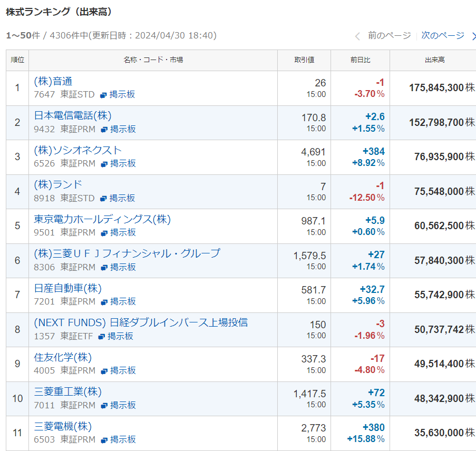Click the change -12.50% for ランド
The image size is (476, 451).
click(367, 198)
